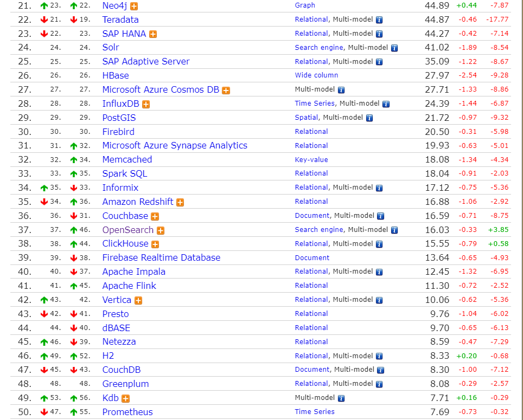Click the Spatial link in PostGIS row
The image size is (523, 420).
307,118
